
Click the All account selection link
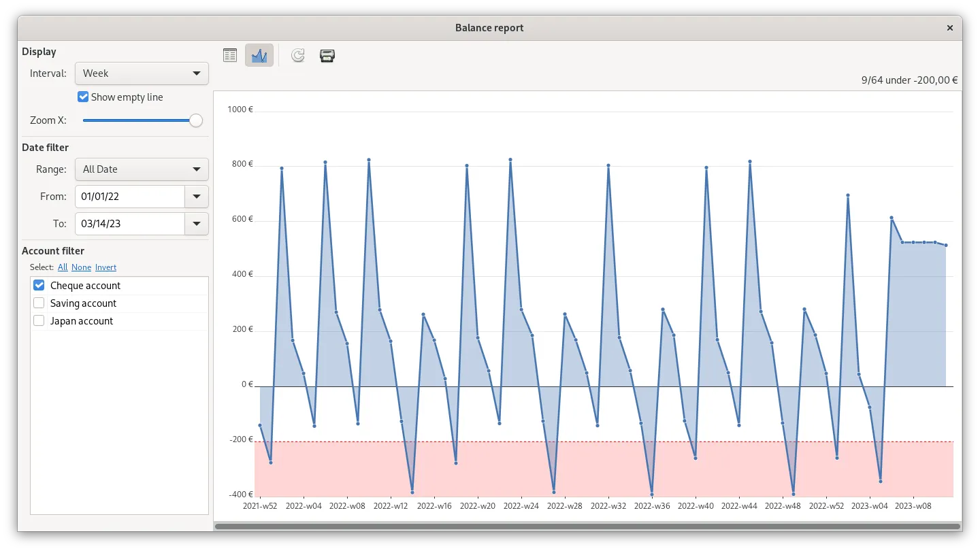tap(63, 267)
